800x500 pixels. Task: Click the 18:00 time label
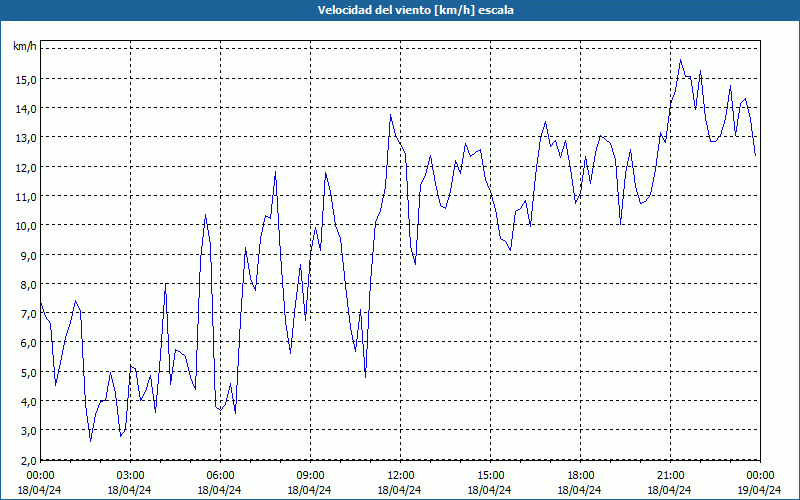pos(581,476)
